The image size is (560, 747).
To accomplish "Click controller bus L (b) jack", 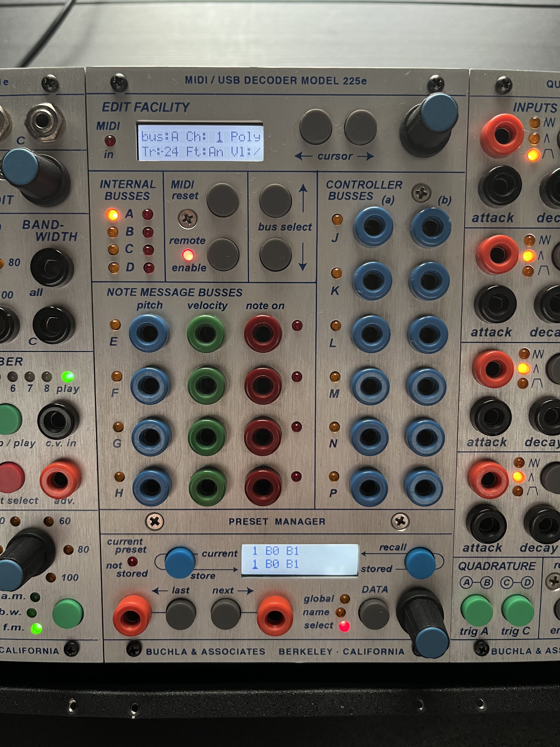I will point(427,334).
